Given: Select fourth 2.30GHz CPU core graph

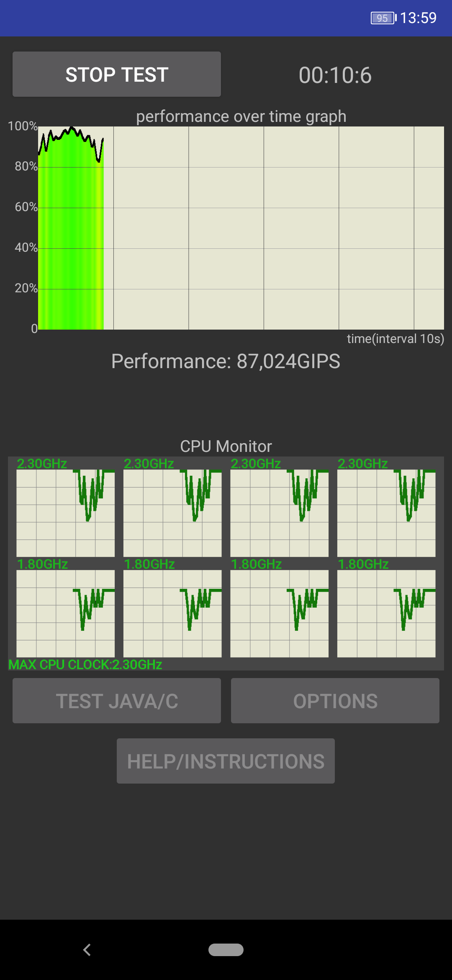Looking at the screenshot, I should point(386,513).
